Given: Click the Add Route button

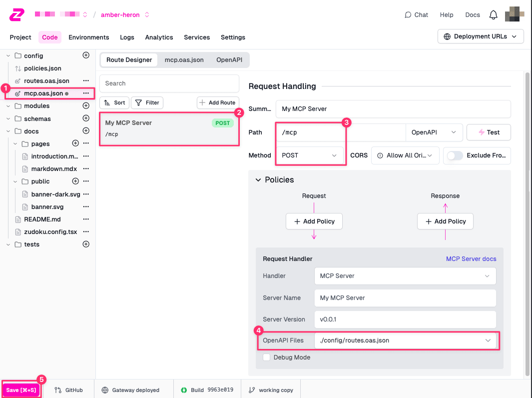Looking at the screenshot, I should pyautogui.click(x=217, y=102).
